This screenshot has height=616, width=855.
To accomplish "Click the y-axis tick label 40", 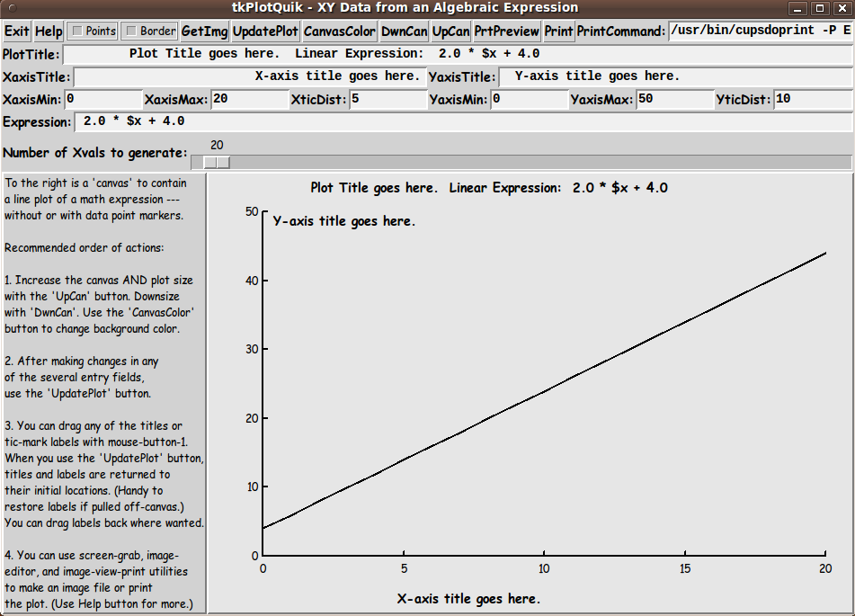I will 252,281.
